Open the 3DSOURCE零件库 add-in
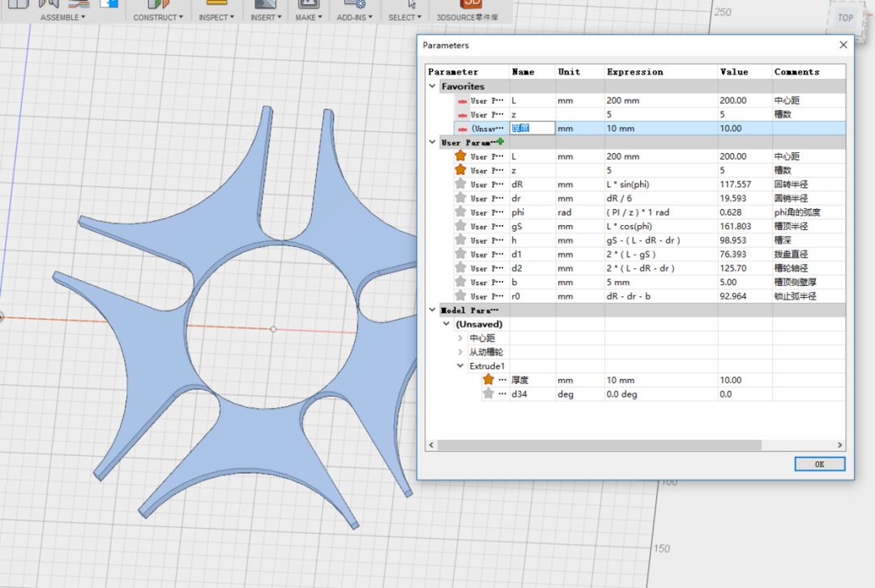875x588 pixels. point(467,17)
